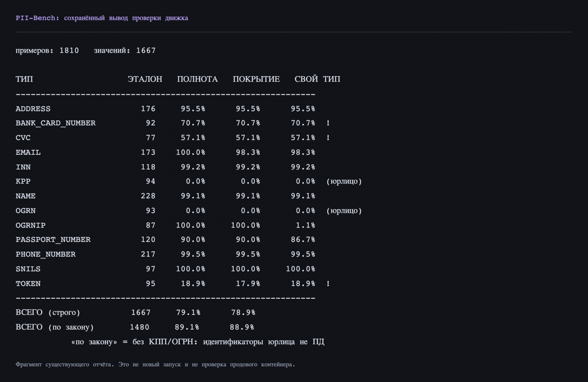The width and height of the screenshot is (588, 382).
Task: Select the OGRNIP 1.1% own-type value
Action: coord(305,225)
